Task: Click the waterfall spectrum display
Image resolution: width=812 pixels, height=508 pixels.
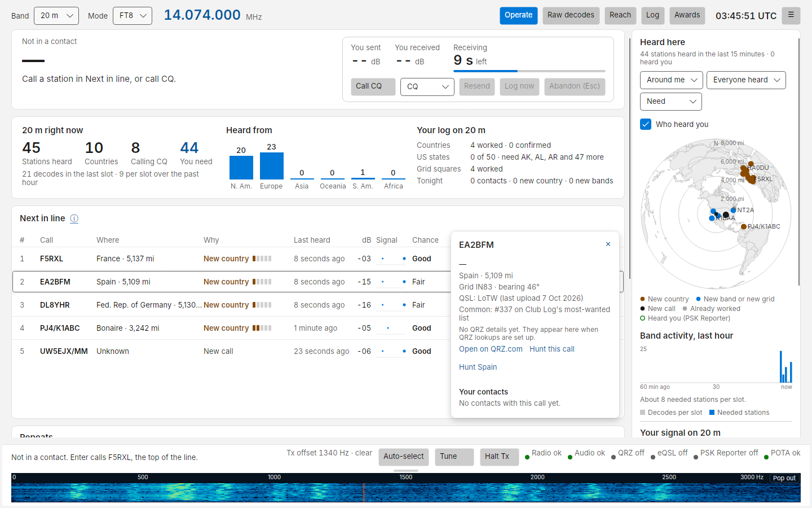Action: click(406, 492)
